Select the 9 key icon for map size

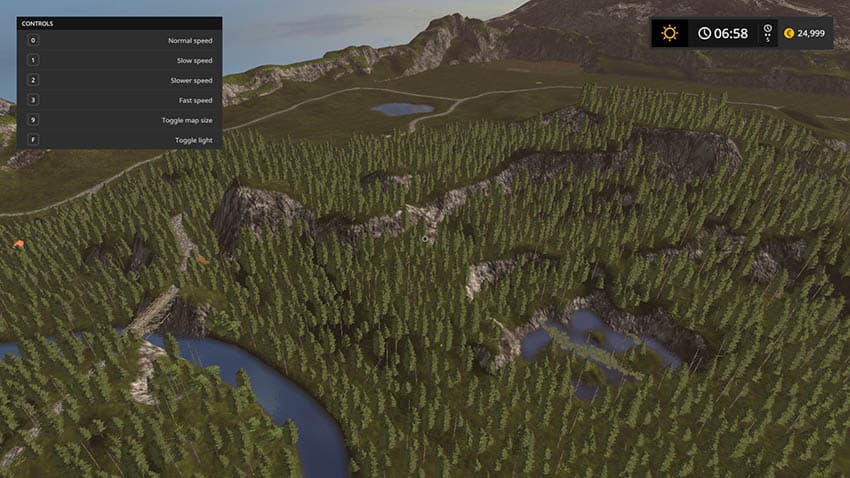(33, 120)
